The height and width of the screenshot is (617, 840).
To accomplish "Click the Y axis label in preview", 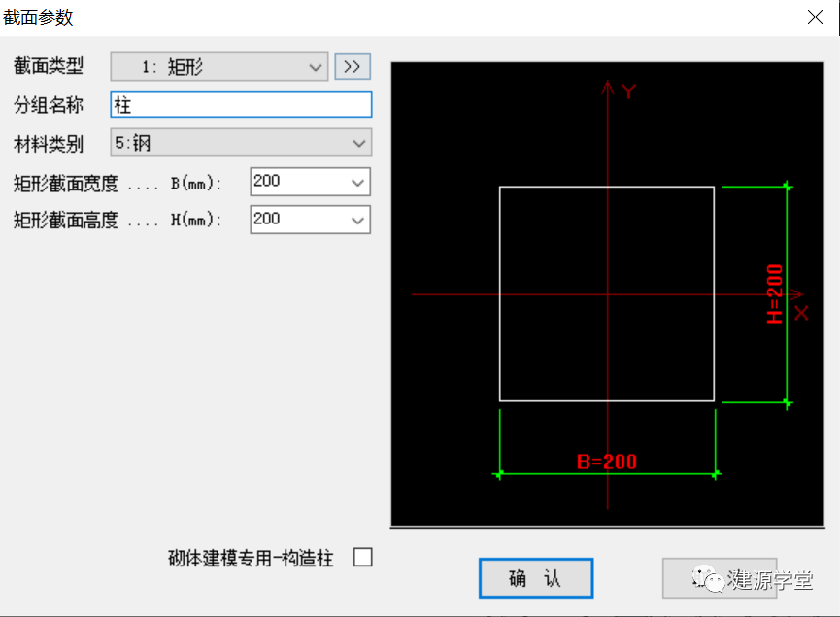I will [627, 91].
